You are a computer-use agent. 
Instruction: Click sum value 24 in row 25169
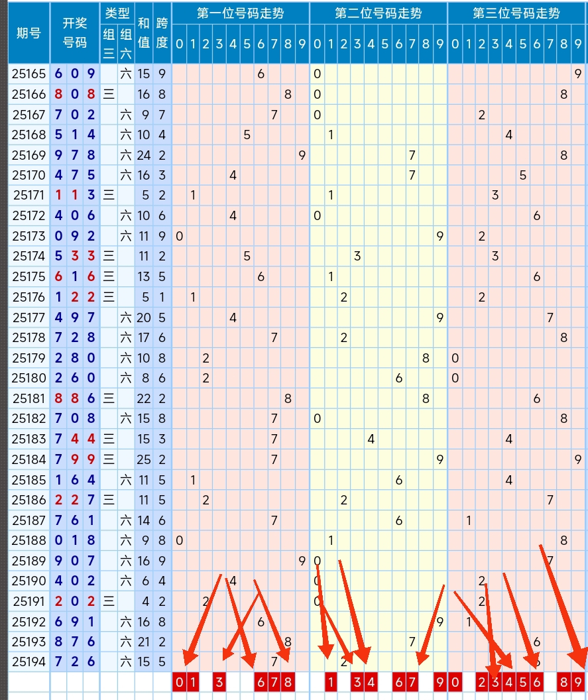144,155
